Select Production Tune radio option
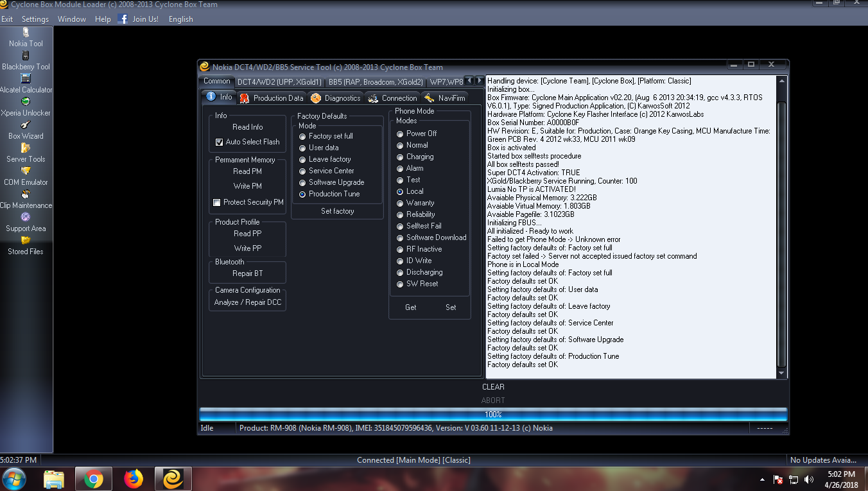 (x=302, y=194)
